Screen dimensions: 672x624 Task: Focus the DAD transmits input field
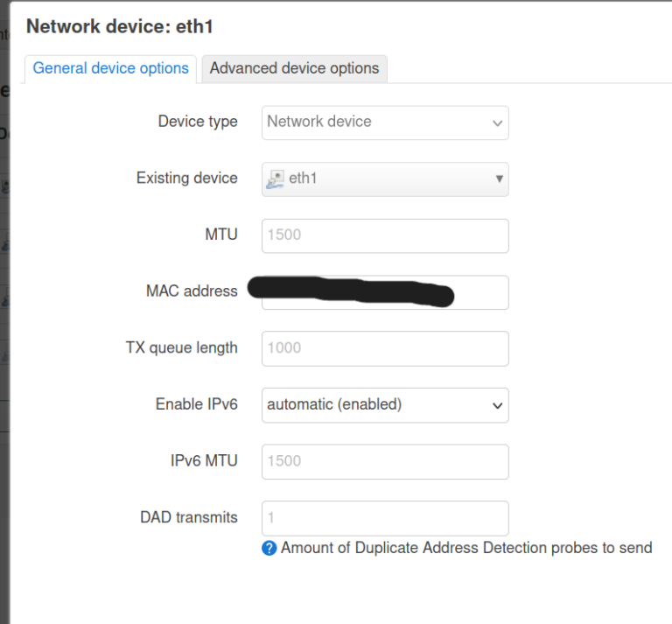coord(385,518)
